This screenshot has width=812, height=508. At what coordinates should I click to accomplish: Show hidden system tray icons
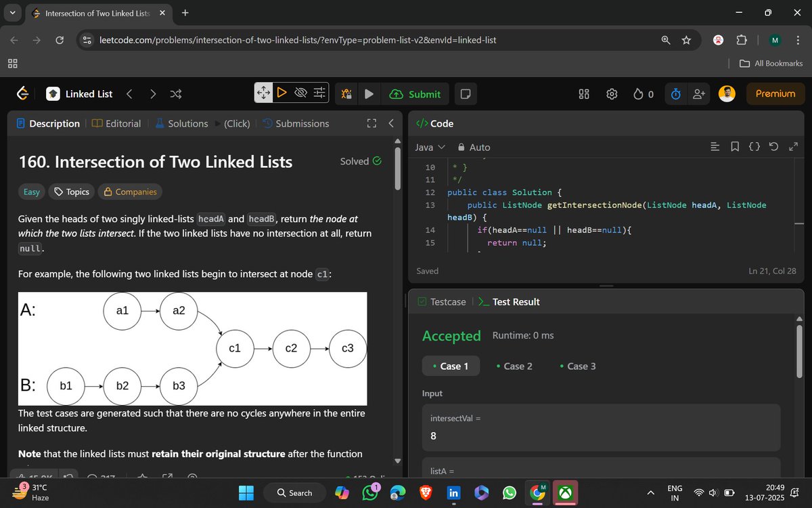point(651,492)
